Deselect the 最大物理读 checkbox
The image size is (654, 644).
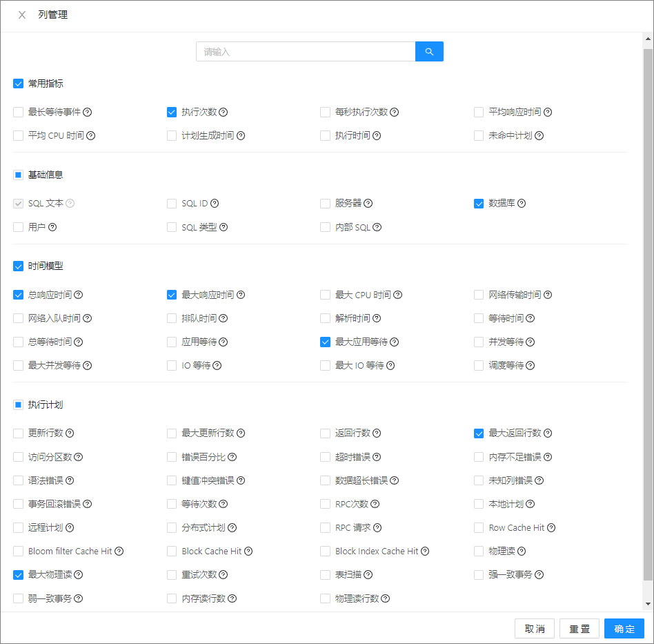coord(18,575)
